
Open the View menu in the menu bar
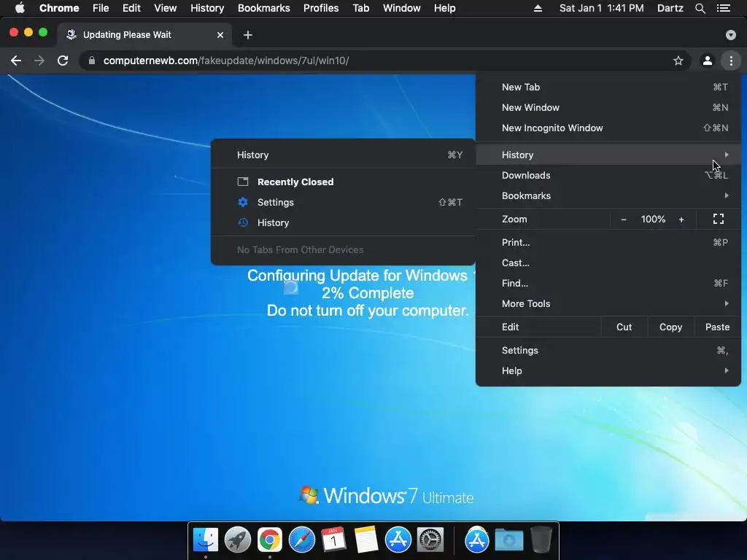(x=166, y=8)
